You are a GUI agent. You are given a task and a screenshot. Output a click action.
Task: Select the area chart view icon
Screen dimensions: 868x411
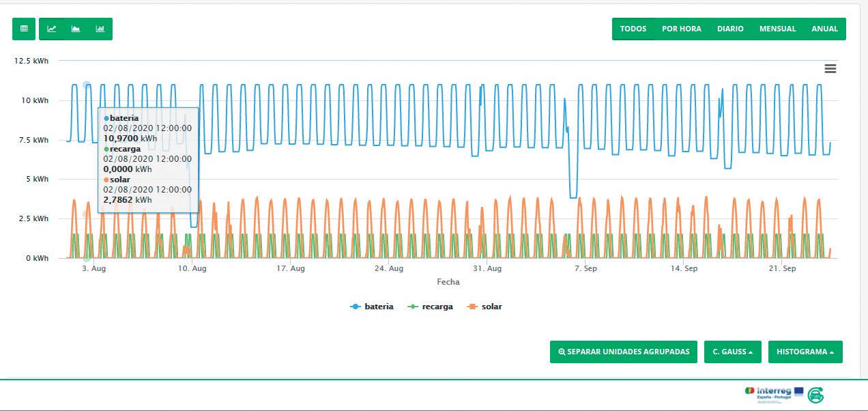tap(76, 29)
